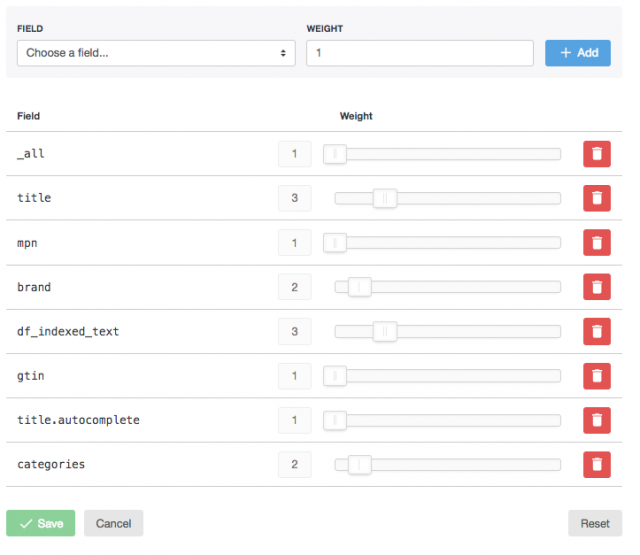Remove the mpn field with trash icon
Image resolution: width=640 pixels, height=555 pixels.
[x=597, y=242]
